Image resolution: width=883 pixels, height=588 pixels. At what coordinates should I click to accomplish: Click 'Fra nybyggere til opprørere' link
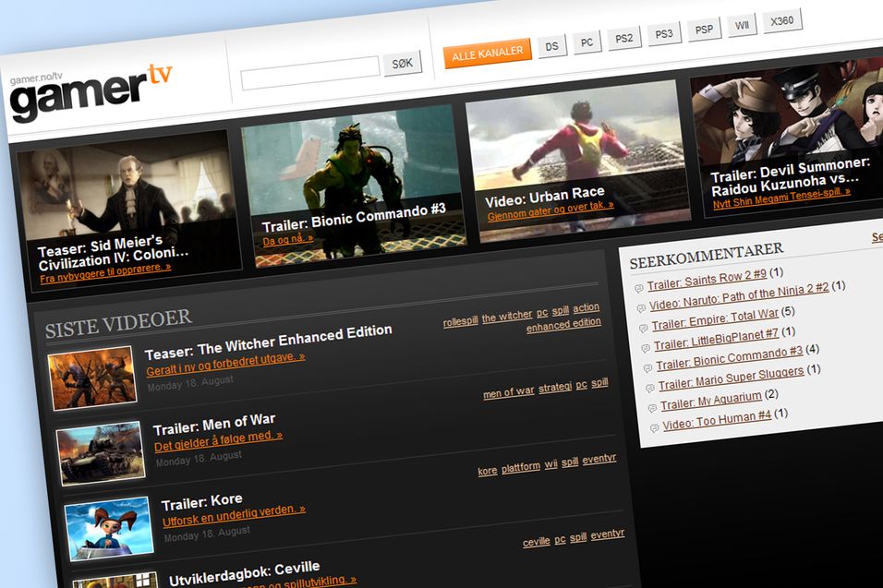pyautogui.click(x=105, y=273)
